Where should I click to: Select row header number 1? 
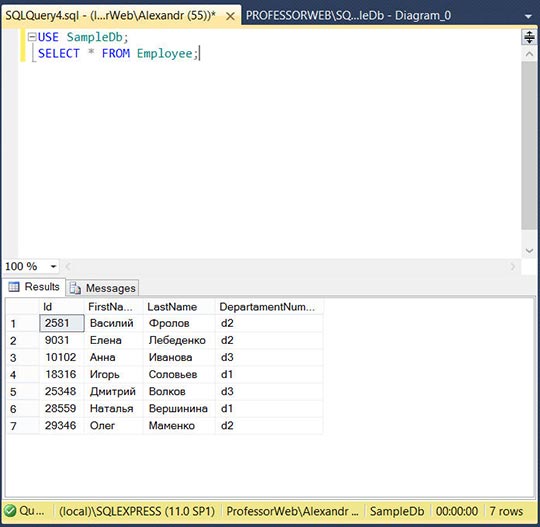tap(23, 323)
